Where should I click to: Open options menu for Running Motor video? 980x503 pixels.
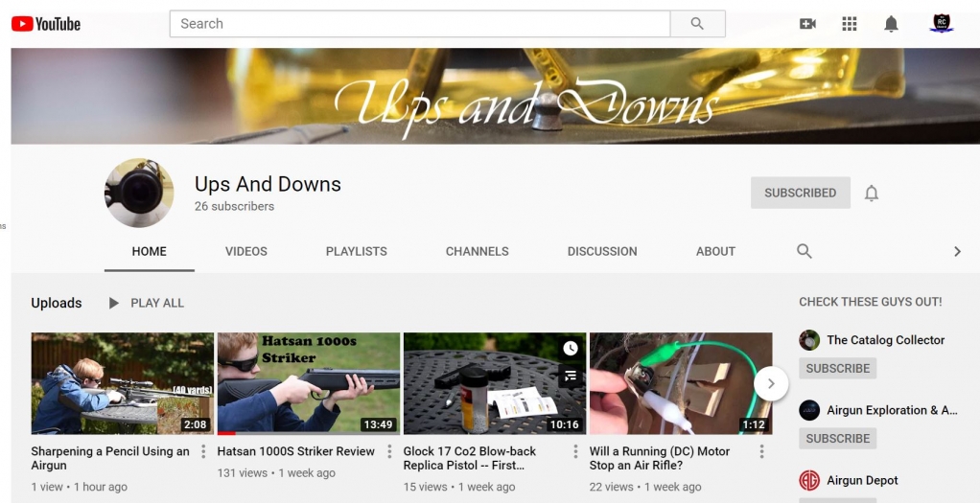click(761, 451)
